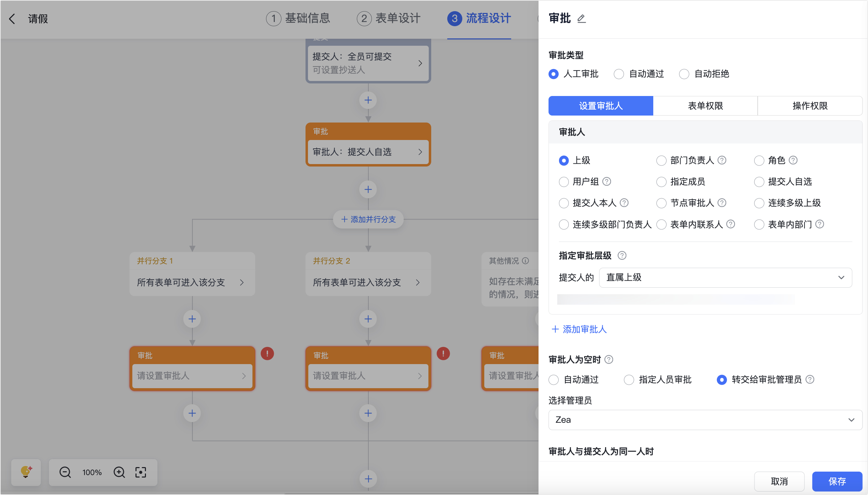Edit the 审批 title with pencil icon
The width and height of the screenshot is (868, 495).
point(581,19)
